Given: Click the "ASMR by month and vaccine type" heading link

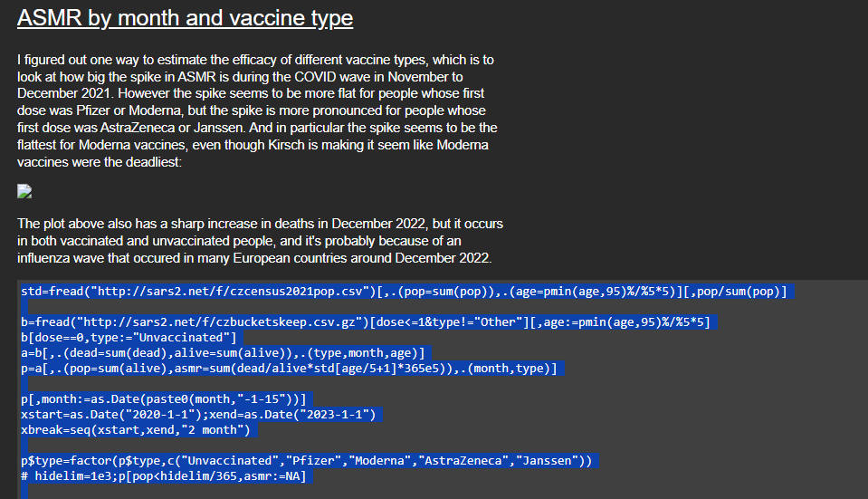Looking at the screenshot, I should click(x=185, y=18).
